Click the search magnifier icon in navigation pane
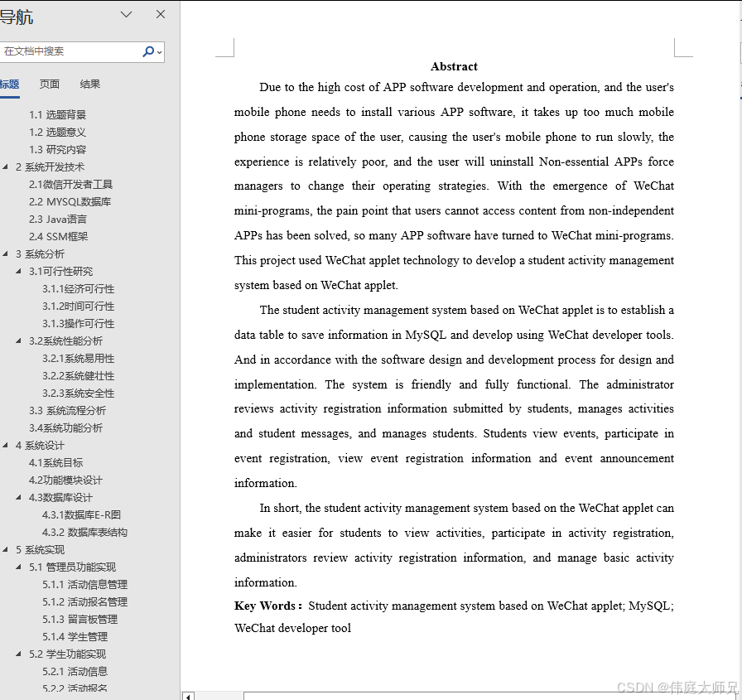 click(148, 51)
